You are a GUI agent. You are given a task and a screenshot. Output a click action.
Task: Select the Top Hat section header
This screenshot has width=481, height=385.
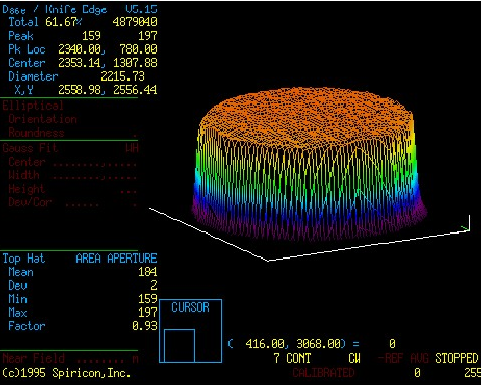click(x=24, y=259)
